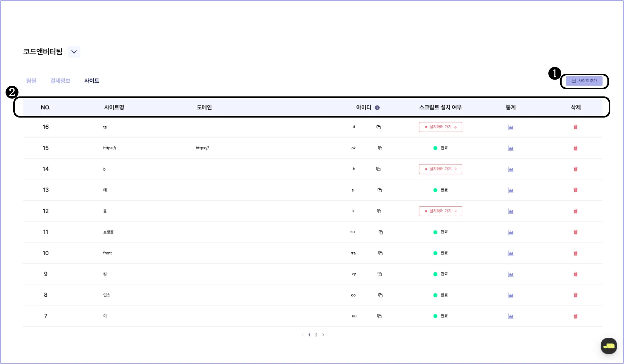Go to page 2 of list

coord(316,335)
